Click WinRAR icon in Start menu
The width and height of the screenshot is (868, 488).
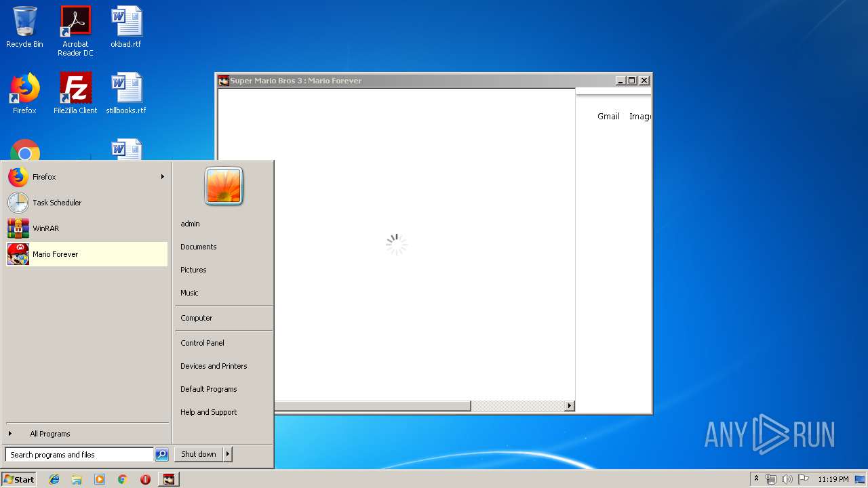(x=18, y=228)
